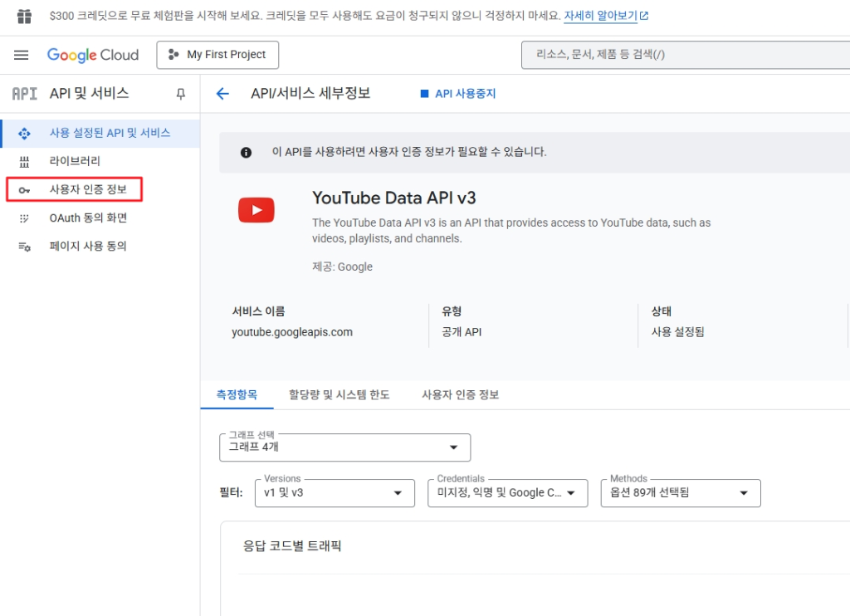Switch to 할당량 및 시스템 한도 tab
This screenshot has width=850, height=616.
pos(339,394)
